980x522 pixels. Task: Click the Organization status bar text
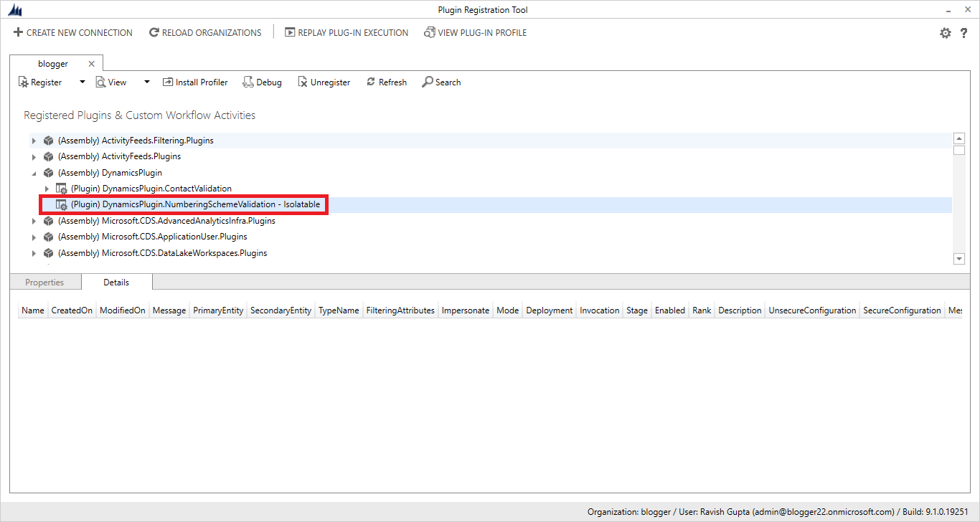click(778, 512)
